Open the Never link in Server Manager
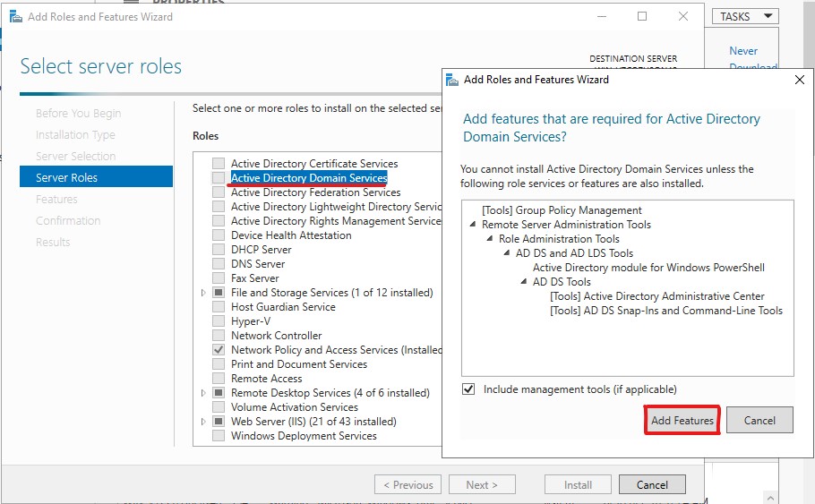 [743, 51]
